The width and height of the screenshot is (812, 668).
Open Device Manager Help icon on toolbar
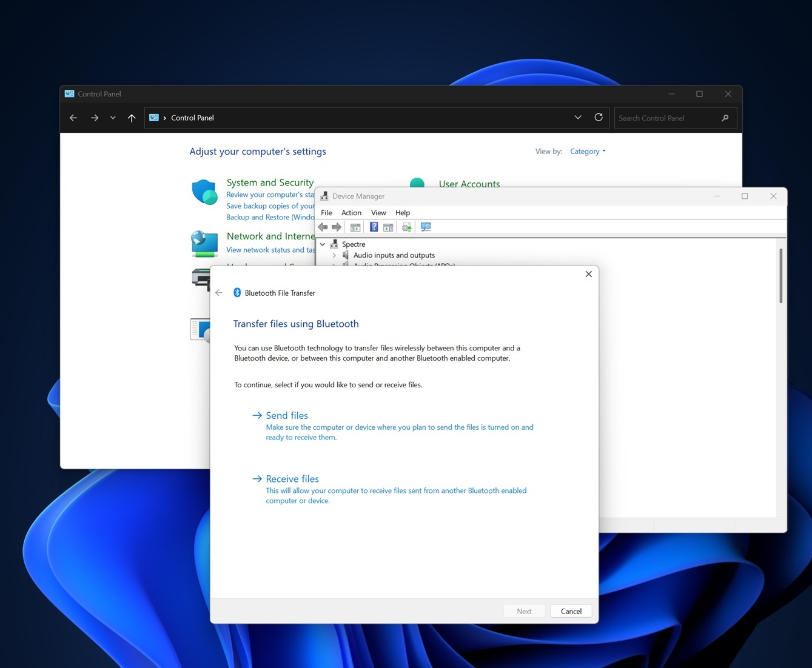(374, 227)
